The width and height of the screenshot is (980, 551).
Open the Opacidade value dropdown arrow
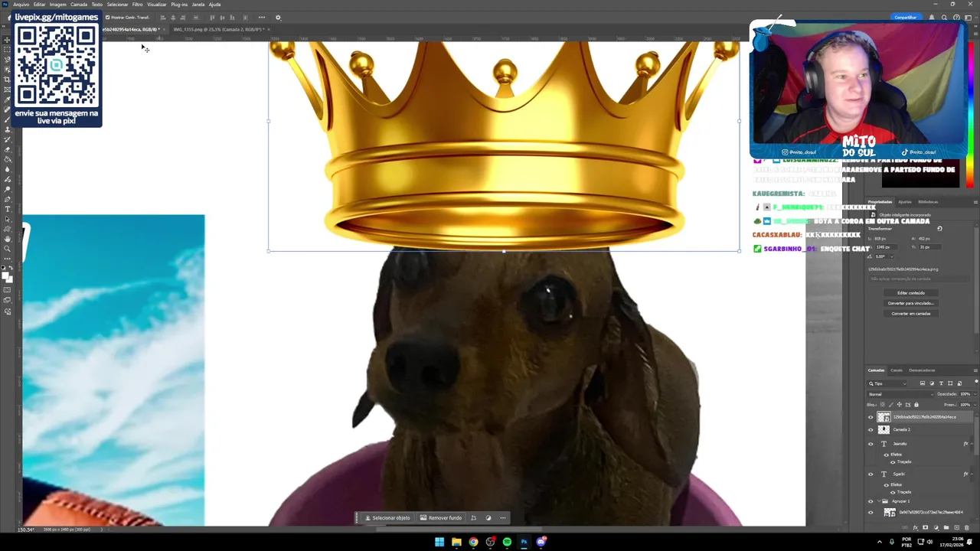tap(975, 394)
